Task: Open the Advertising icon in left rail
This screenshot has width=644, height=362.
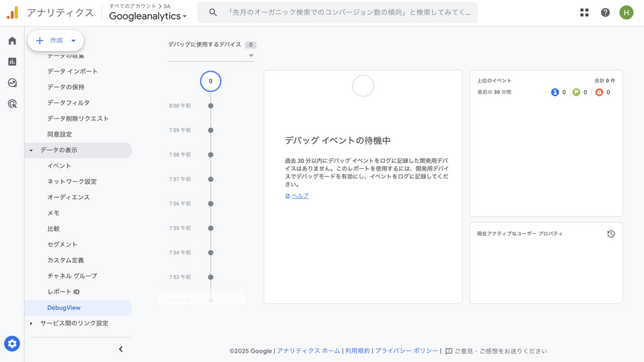Action: [12, 104]
